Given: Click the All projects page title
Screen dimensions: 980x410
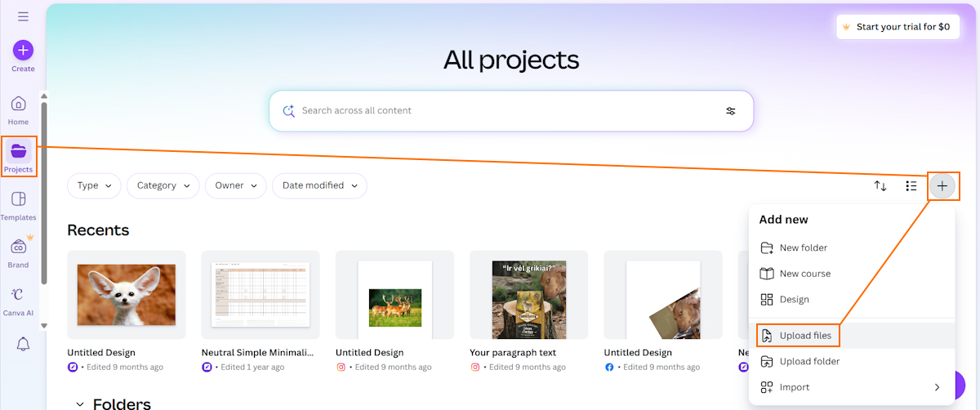Looking at the screenshot, I should [x=511, y=60].
